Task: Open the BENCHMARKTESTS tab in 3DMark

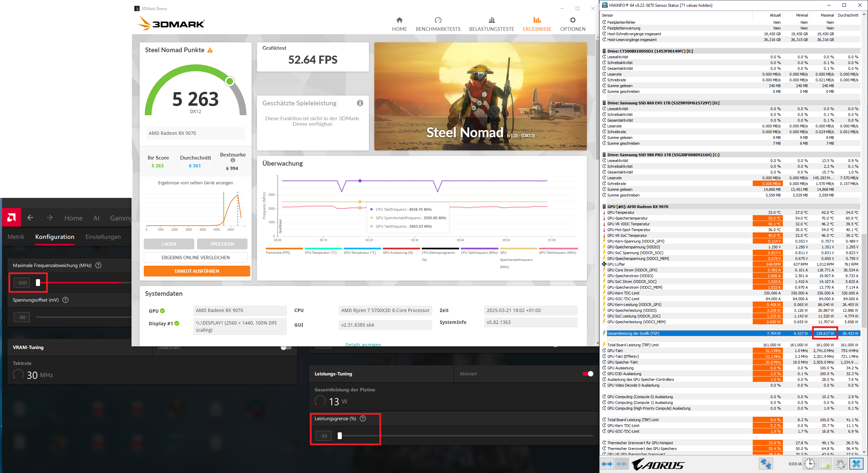Action: point(438,24)
